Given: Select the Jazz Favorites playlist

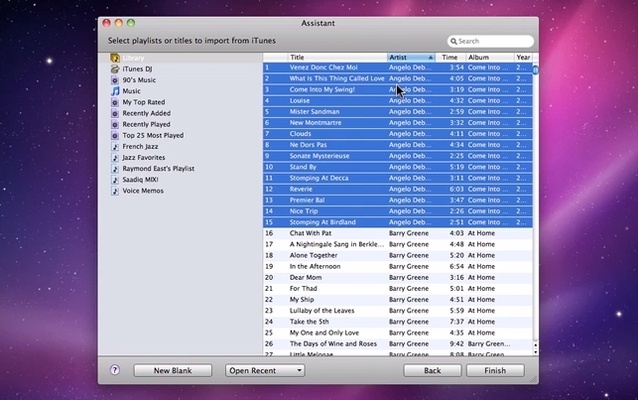Looking at the screenshot, I should point(144,157).
